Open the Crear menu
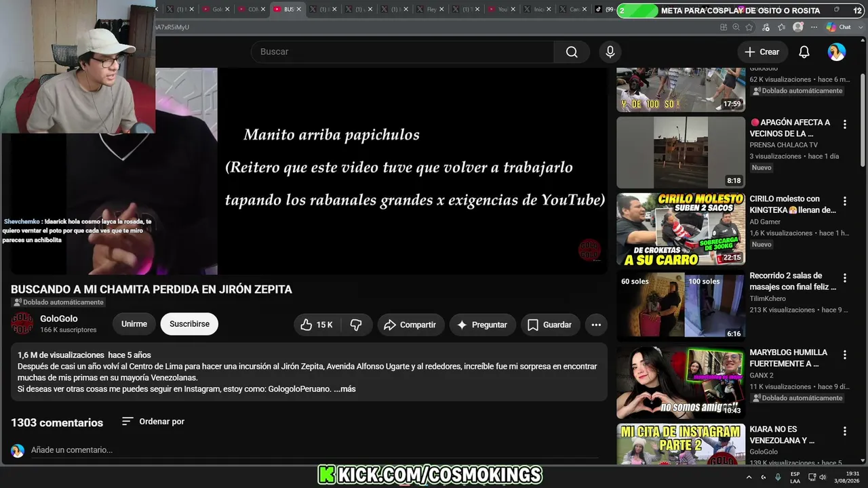 (x=762, y=52)
